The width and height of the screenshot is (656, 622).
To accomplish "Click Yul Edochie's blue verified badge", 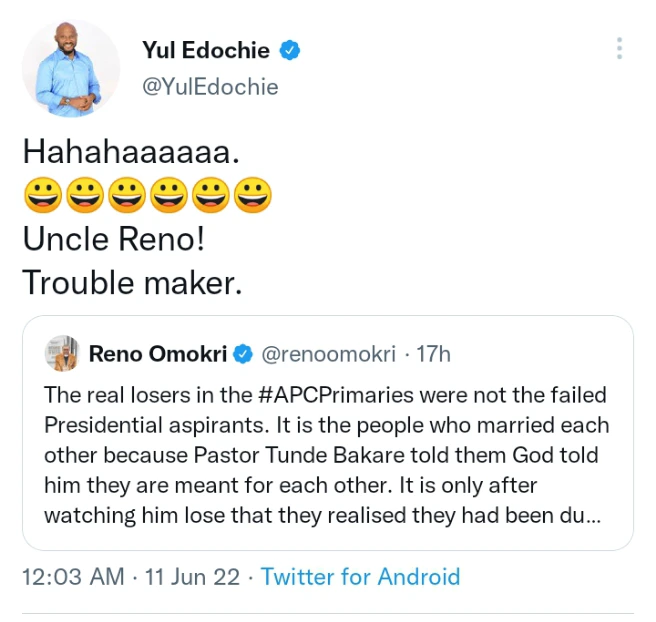I will tap(291, 49).
